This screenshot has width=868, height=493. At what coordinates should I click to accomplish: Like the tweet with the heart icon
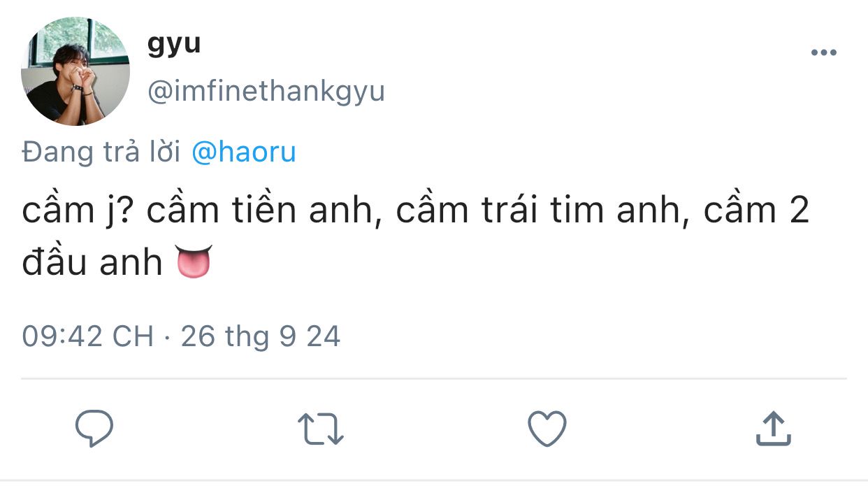pos(547,429)
